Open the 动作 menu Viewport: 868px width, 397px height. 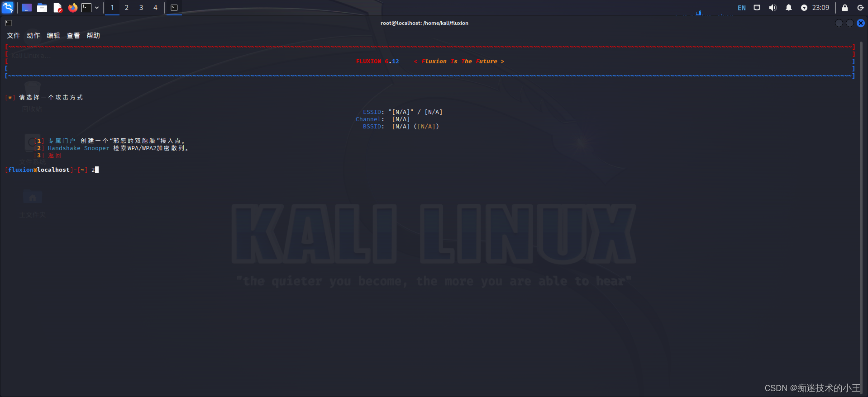click(33, 36)
